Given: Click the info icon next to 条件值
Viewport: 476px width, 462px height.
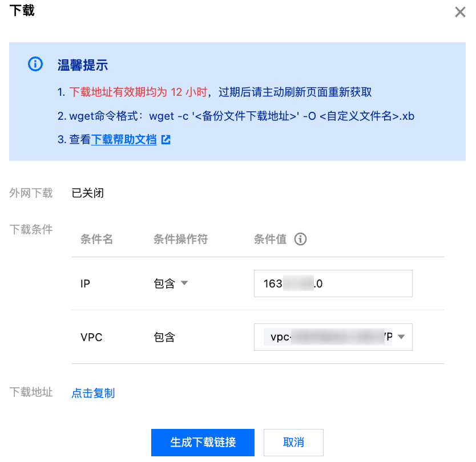Looking at the screenshot, I should (300, 239).
